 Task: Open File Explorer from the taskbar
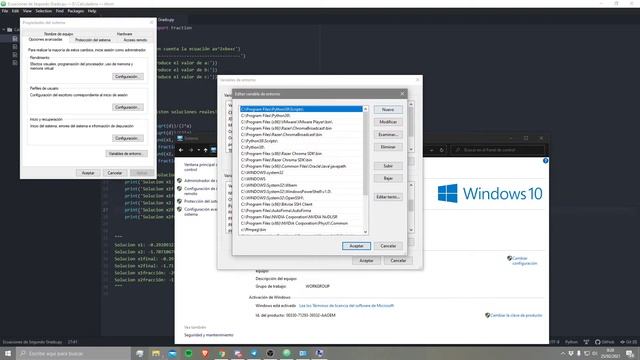[x=156, y=353]
